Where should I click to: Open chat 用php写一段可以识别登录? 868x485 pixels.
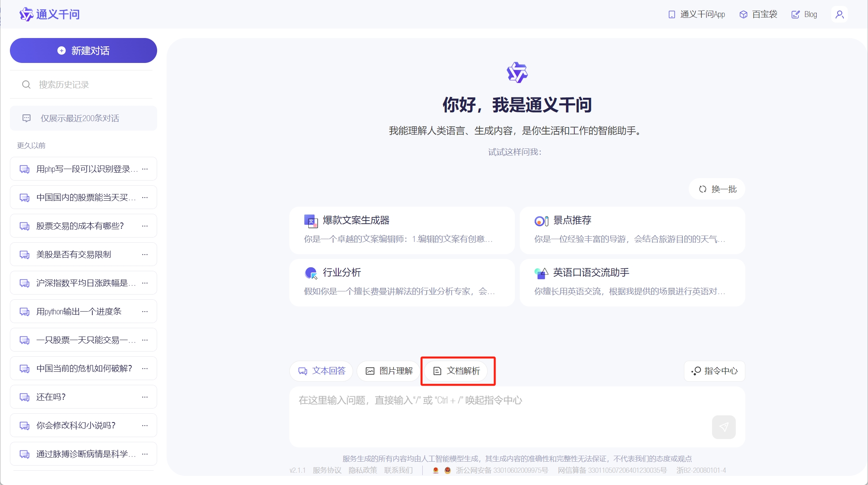(x=84, y=169)
